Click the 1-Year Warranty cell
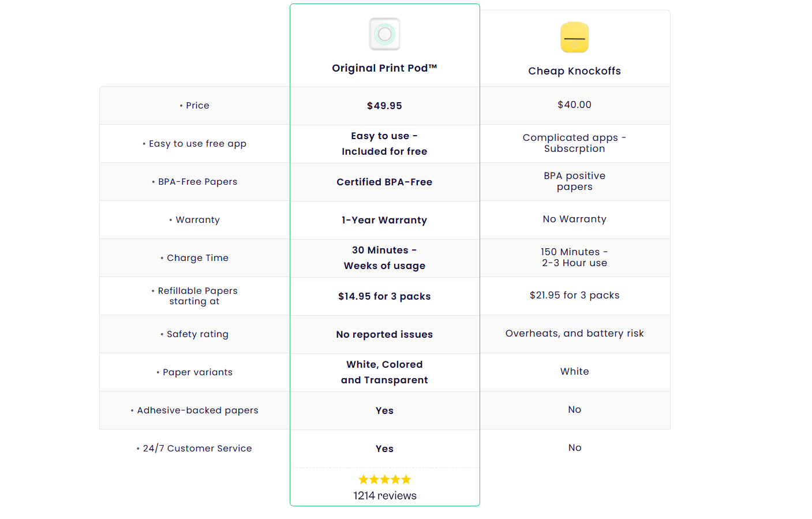Screen dimensions: 812x519 [384, 220]
